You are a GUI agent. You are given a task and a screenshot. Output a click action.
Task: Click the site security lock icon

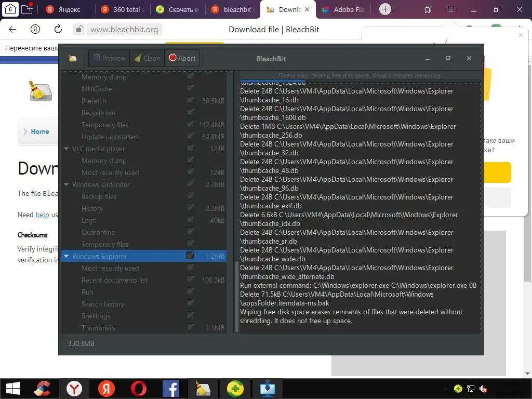click(79, 29)
